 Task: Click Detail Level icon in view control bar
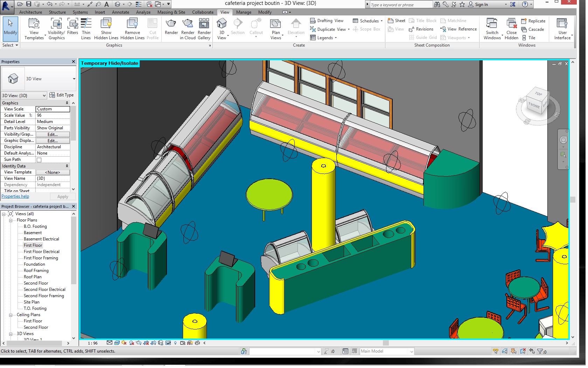click(x=110, y=343)
